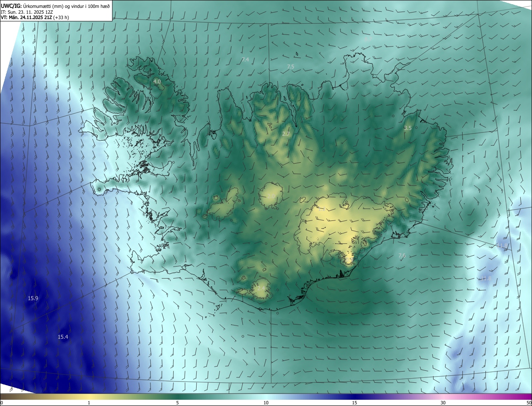Select the 2.7 value in north Iceland
The height and width of the screenshot is (406, 532).
point(286,134)
